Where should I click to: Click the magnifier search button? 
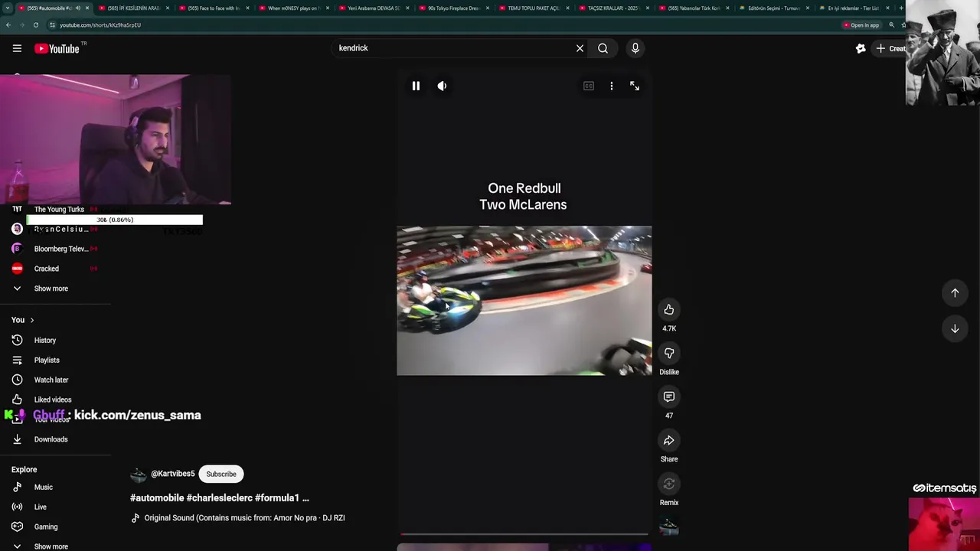click(x=603, y=48)
